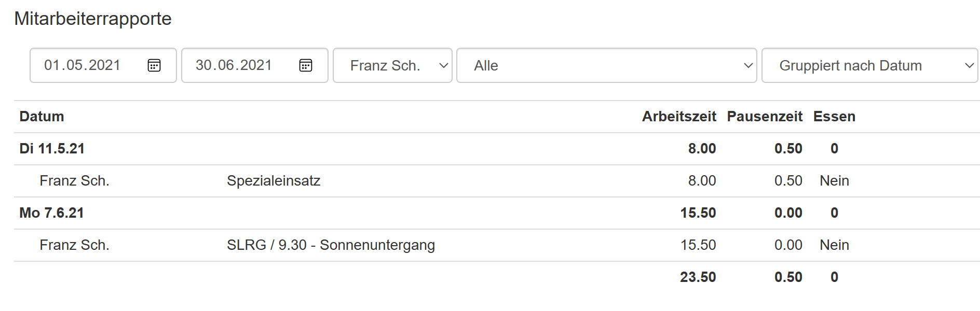Click Franz Sch. in the Spezialeinsatz row
Viewport: 980px width, 311px height.
74,181
